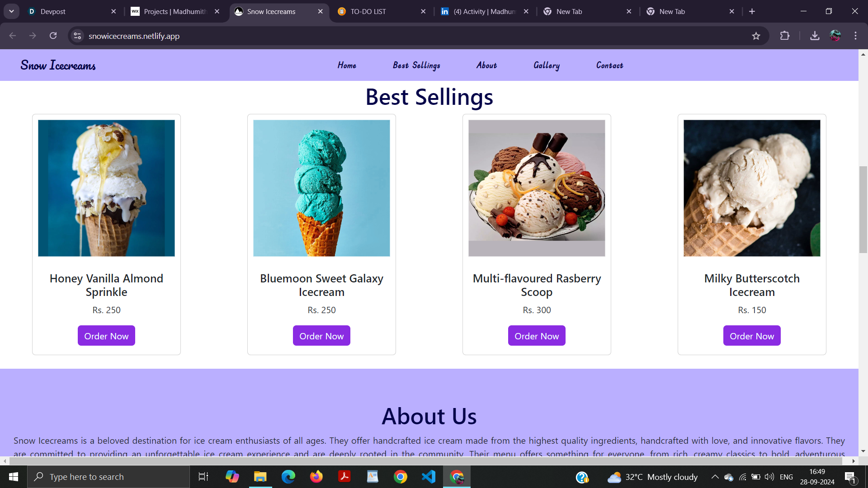
Task: Order the Honey Vanilla Almond Sprinkle
Action: coord(106,336)
